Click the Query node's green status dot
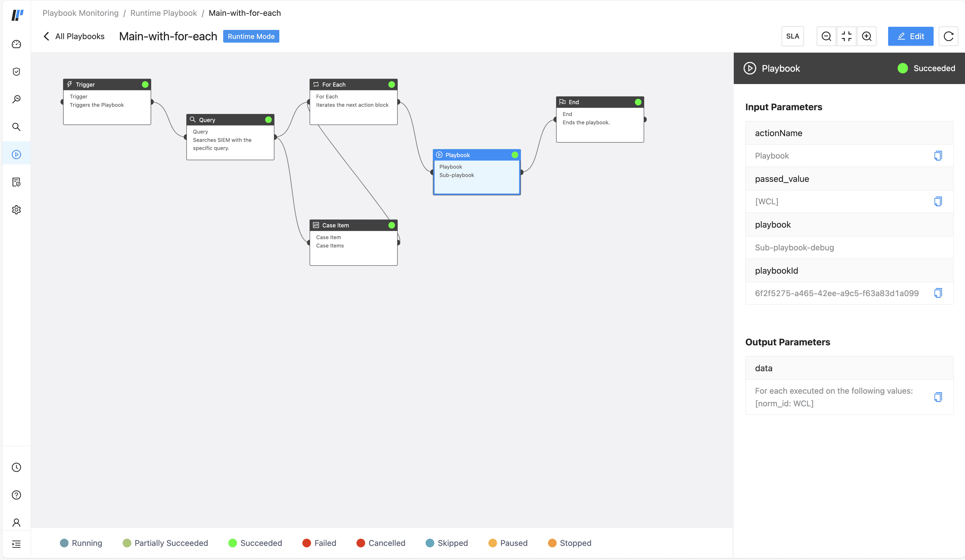 click(268, 120)
